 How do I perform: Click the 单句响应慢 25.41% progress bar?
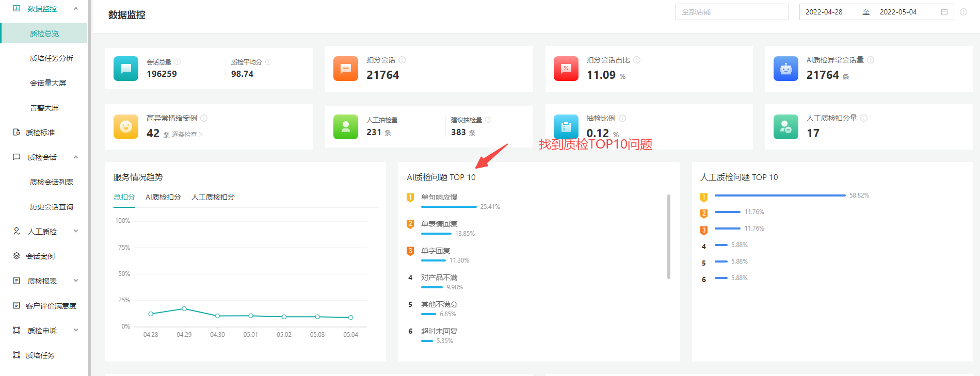point(449,207)
